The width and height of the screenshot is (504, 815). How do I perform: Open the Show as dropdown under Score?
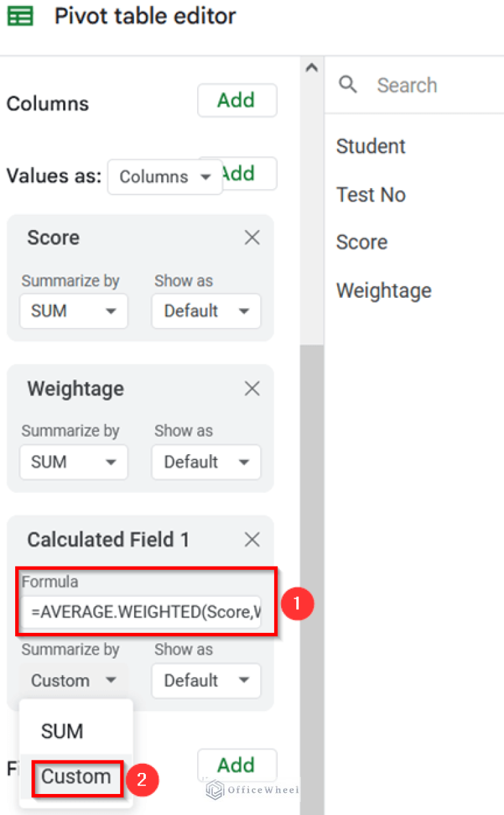point(206,311)
